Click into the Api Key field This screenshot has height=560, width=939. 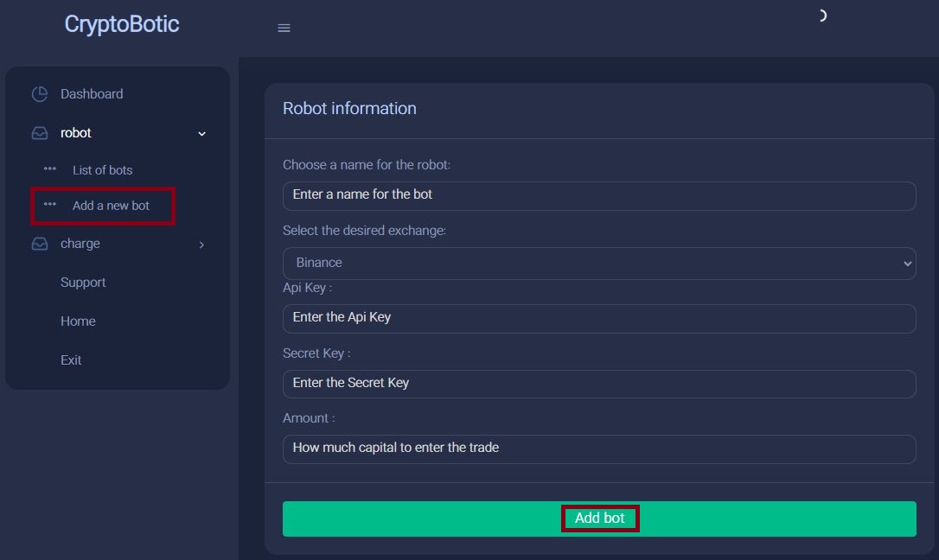(599, 318)
